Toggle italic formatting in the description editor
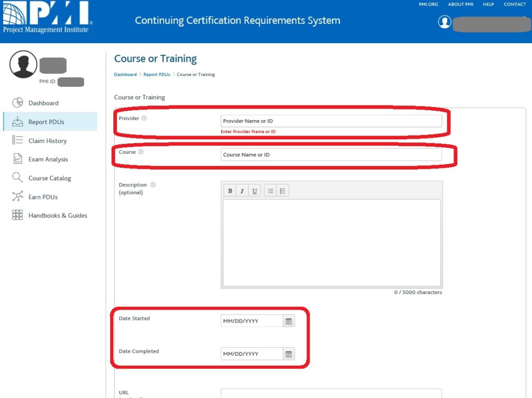Screen dimensions: 532x398 [x=242, y=191]
